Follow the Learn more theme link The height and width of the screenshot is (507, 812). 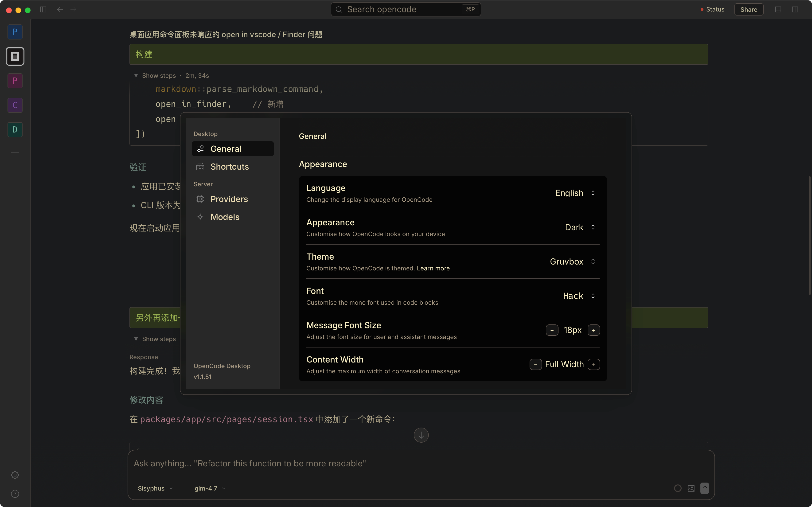tap(433, 268)
